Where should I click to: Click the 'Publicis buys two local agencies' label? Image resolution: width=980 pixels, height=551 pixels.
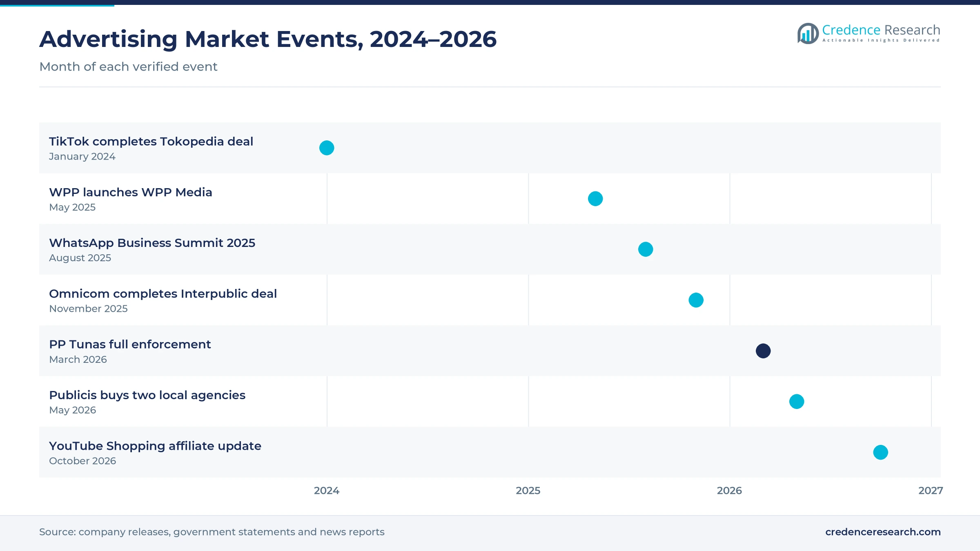[x=147, y=395]
